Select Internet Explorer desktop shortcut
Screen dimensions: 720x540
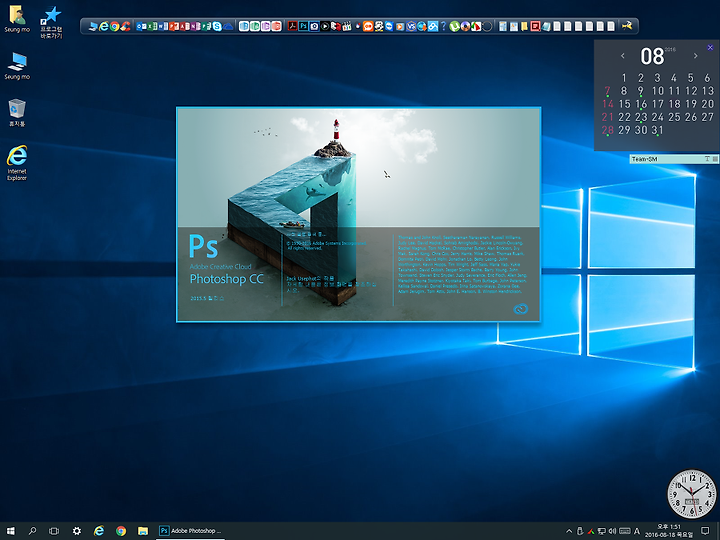pos(17,163)
